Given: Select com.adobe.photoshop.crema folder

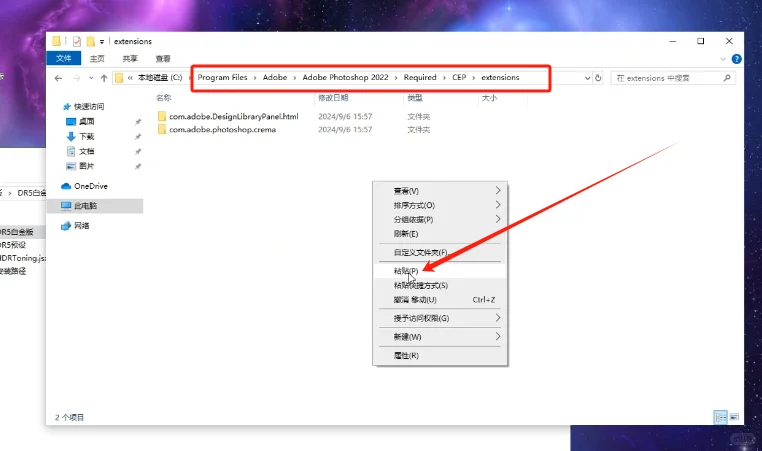Looking at the screenshot, I should click(x=223, y=130).
